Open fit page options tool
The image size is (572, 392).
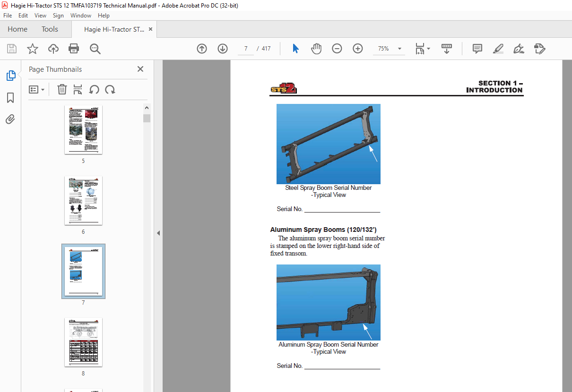[423, 49]
